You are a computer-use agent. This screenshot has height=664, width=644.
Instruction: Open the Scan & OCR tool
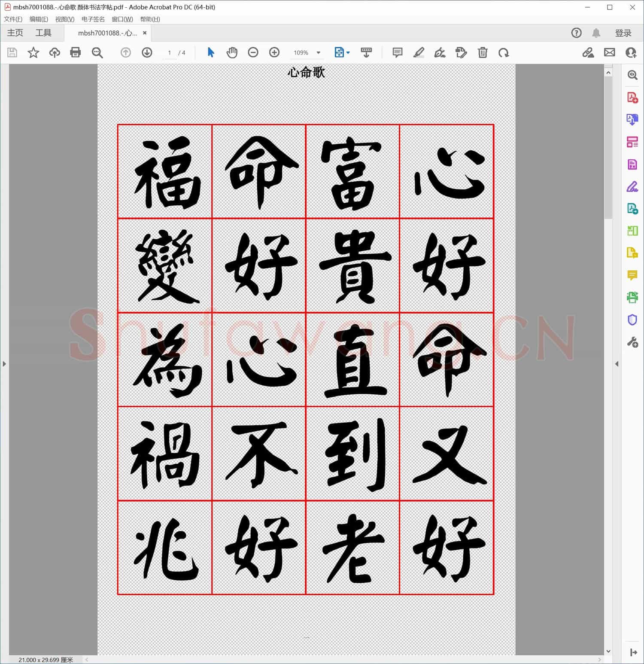pos(632,298)
